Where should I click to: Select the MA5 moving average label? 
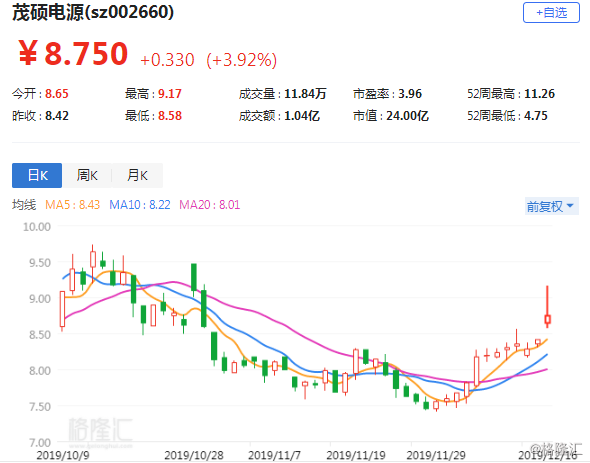click(72, 205)
